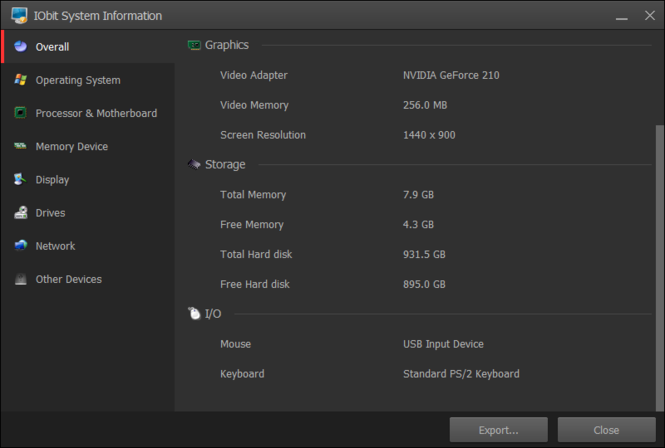The image size is (665, 448).
Task: Open the Other Devices section
Action: pyautogui.click(x=69, y=279)
